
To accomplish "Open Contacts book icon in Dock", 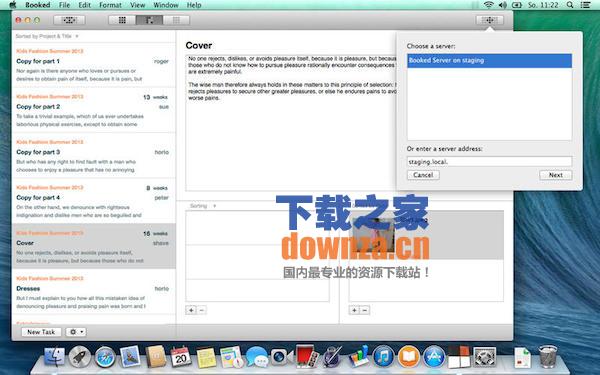I will pos(156,357).
